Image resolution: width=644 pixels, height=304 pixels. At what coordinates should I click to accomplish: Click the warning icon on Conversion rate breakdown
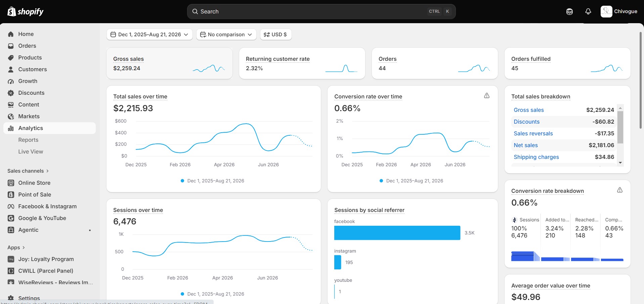tap(619, 190)
